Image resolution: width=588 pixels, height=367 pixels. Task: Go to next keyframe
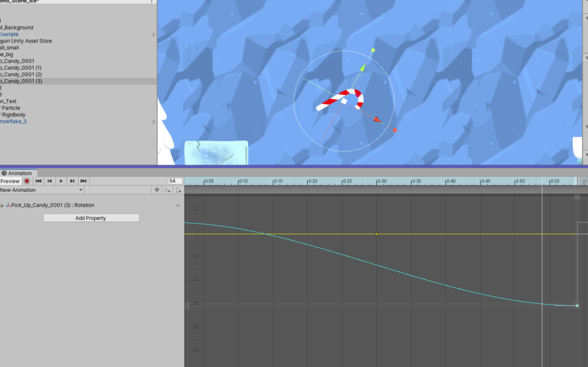point(72,181)
